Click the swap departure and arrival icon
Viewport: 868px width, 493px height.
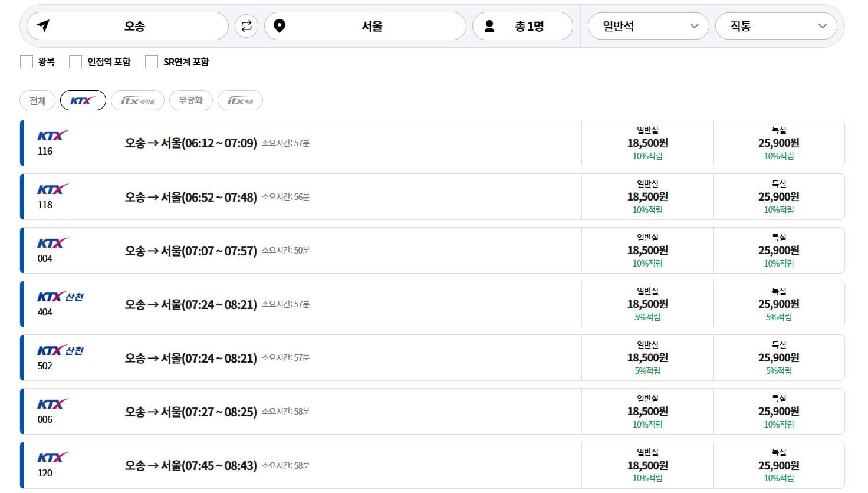246,25
